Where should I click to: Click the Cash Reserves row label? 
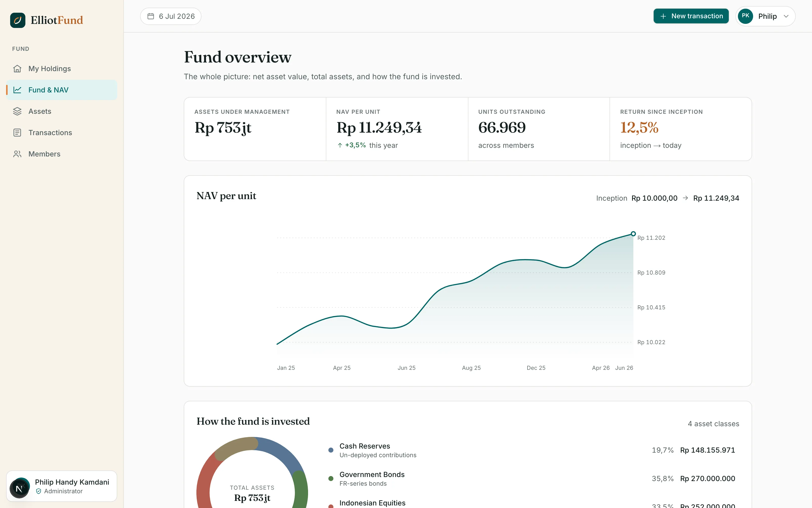point(365,446)
